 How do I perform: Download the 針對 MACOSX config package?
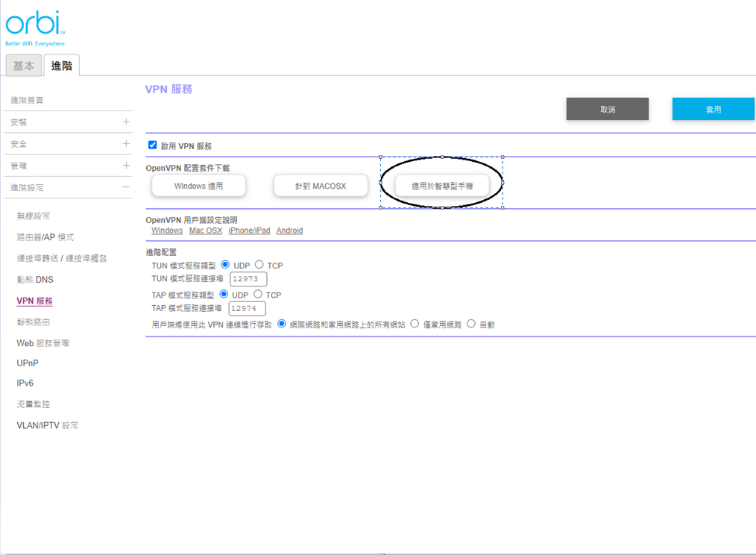[x=321, y=186]
